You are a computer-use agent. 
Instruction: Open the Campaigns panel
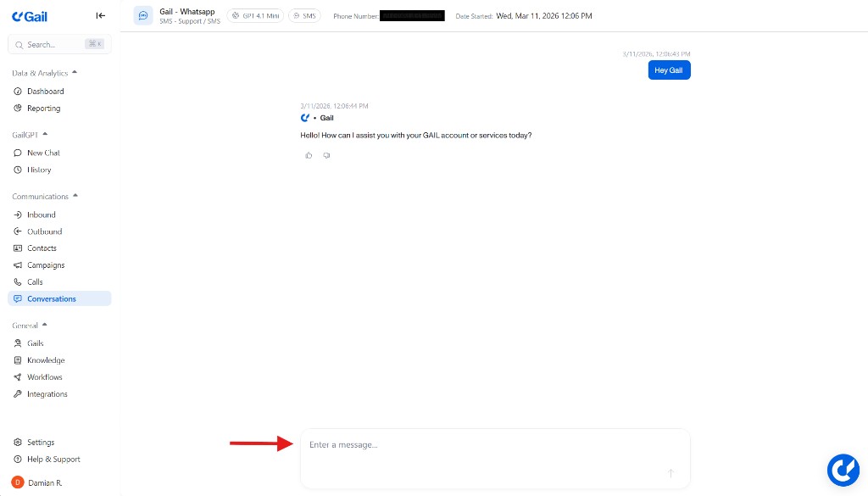[x=46, y=265]
